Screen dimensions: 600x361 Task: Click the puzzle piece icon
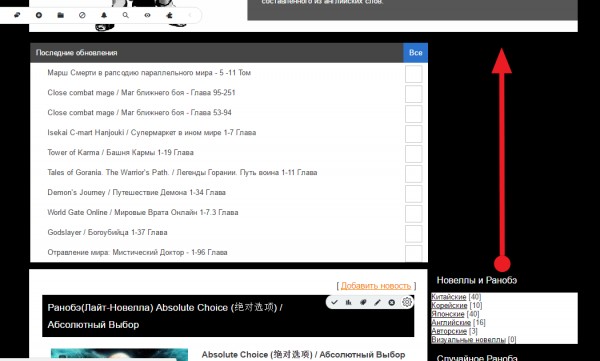pyautogui.click(x=169, y=15)
